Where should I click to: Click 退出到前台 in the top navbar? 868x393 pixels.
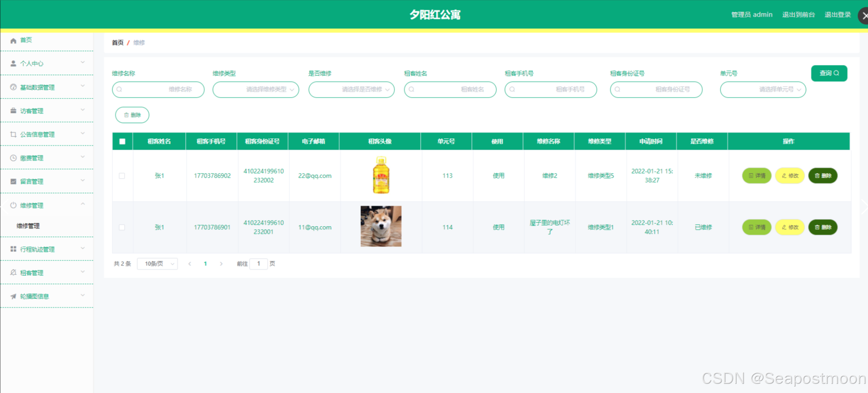click(x=799, y=14)
